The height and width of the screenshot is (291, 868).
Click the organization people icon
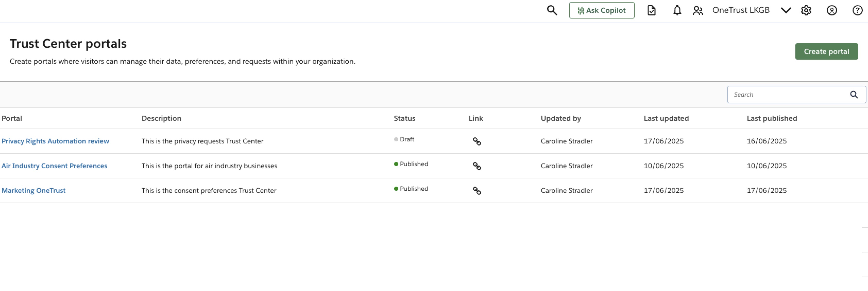click(697, 11)
